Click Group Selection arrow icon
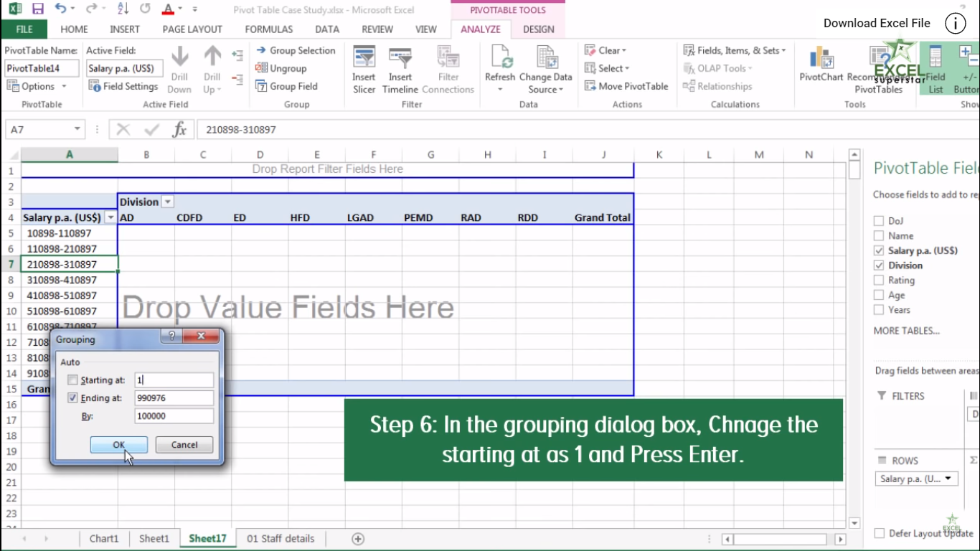 (261, 50)
